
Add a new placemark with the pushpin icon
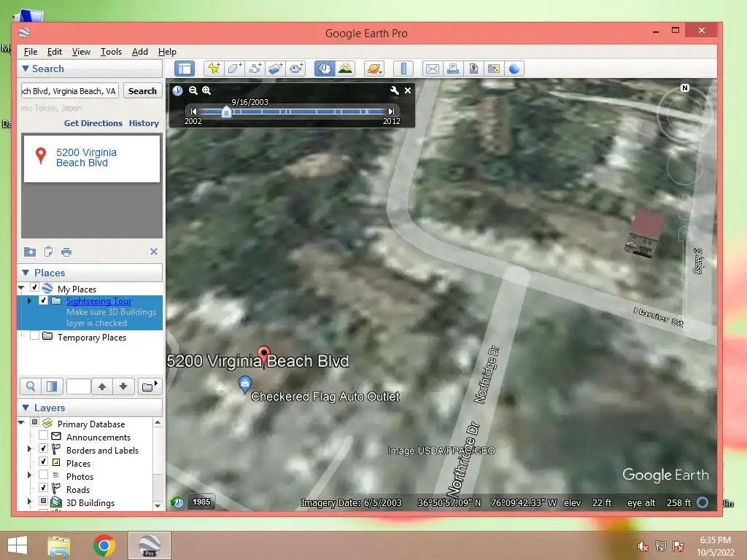point(214,69)
